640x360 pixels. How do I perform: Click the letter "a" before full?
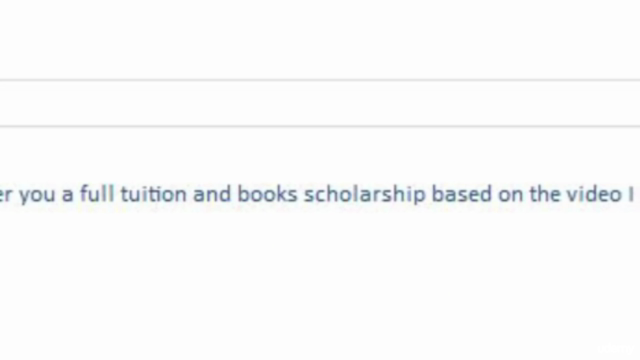coord(67,196)
